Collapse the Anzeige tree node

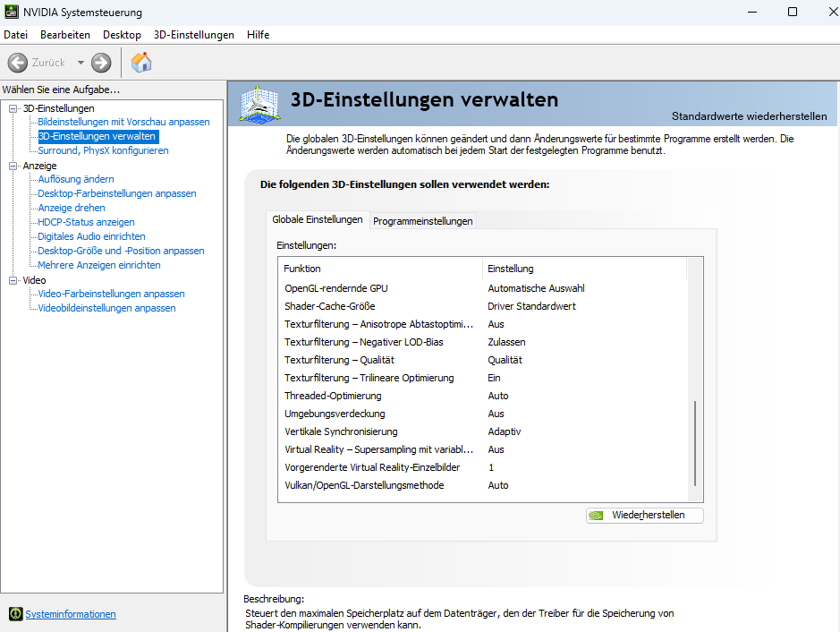(x=13, y=166)
